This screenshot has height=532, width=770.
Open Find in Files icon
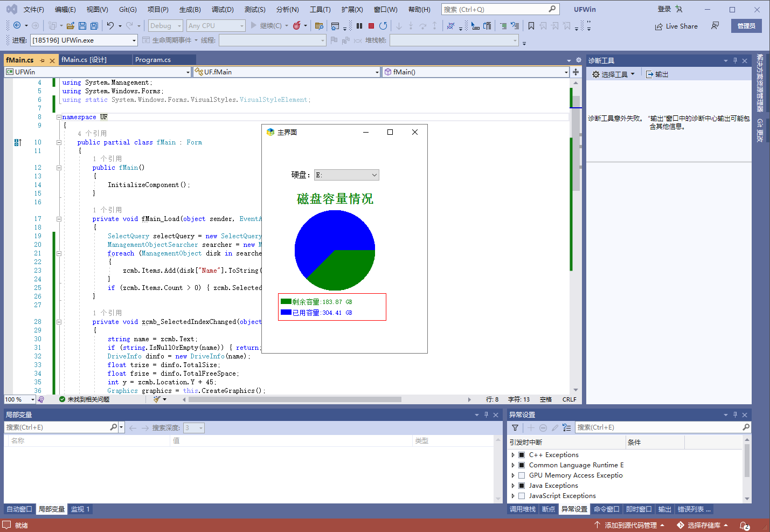click(x=319, y=25)
